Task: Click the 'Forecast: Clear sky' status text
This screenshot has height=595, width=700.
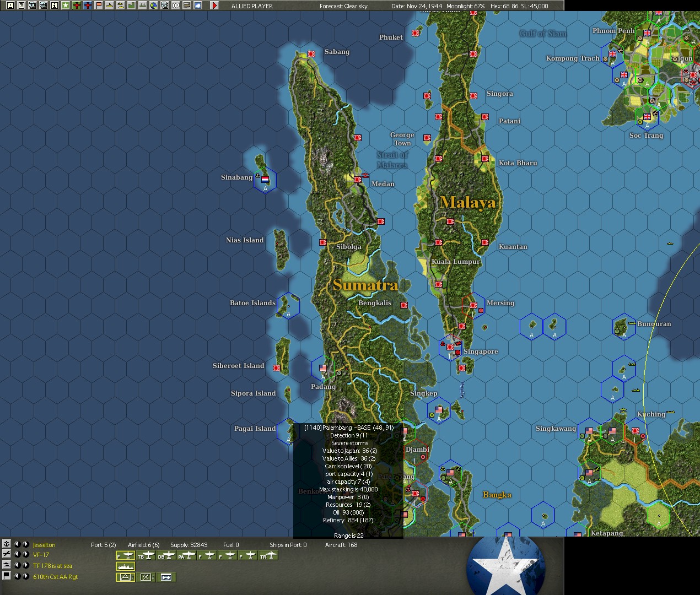Action: coord(343,6)
